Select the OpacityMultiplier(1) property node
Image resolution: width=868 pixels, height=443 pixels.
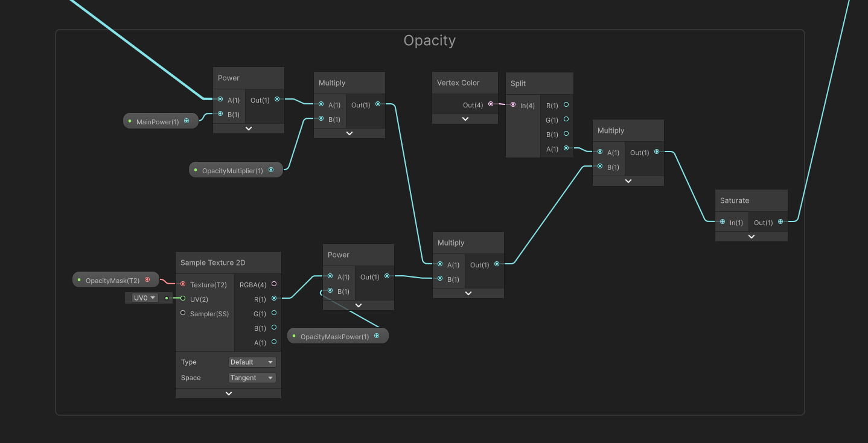(x=232, y=171)
